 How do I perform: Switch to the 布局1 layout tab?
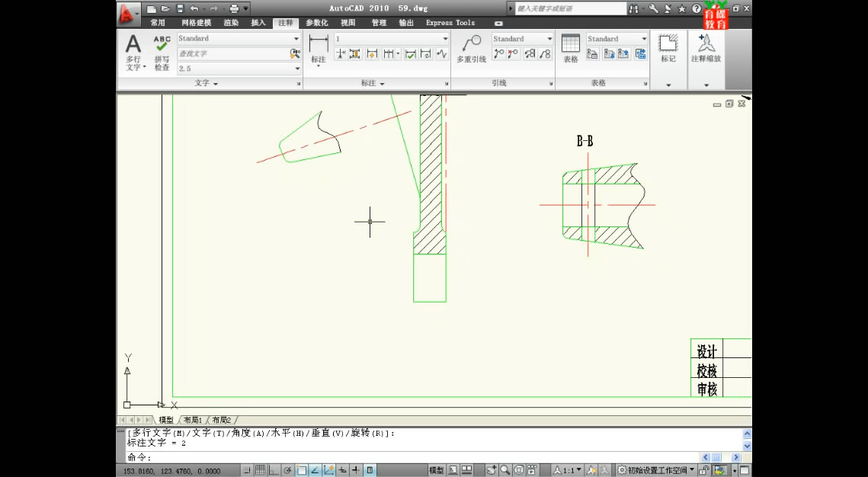193,420
